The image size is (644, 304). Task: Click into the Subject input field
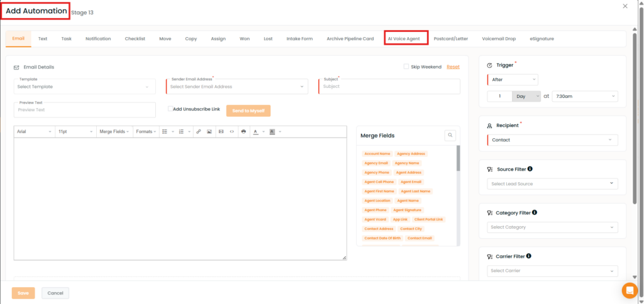coord(390,87)
